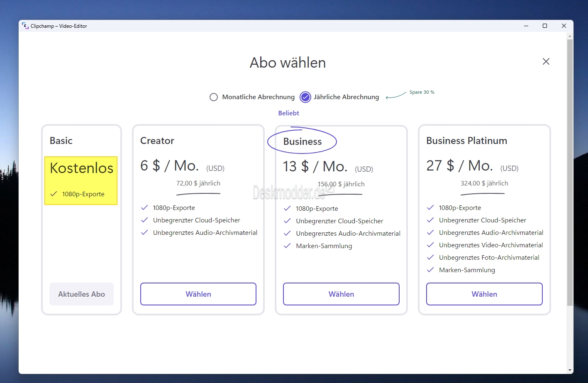
Task: Click the Business plan title
Action: tap(303, 141)
